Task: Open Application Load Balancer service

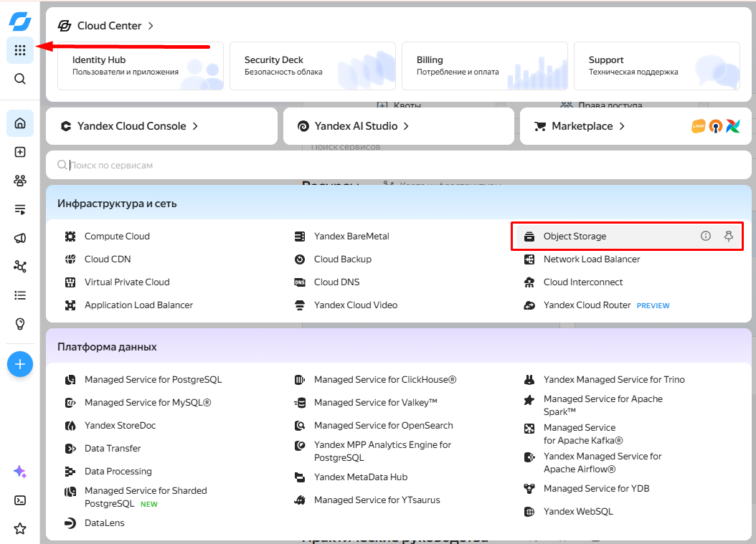Action: click(x=138, y=305)
